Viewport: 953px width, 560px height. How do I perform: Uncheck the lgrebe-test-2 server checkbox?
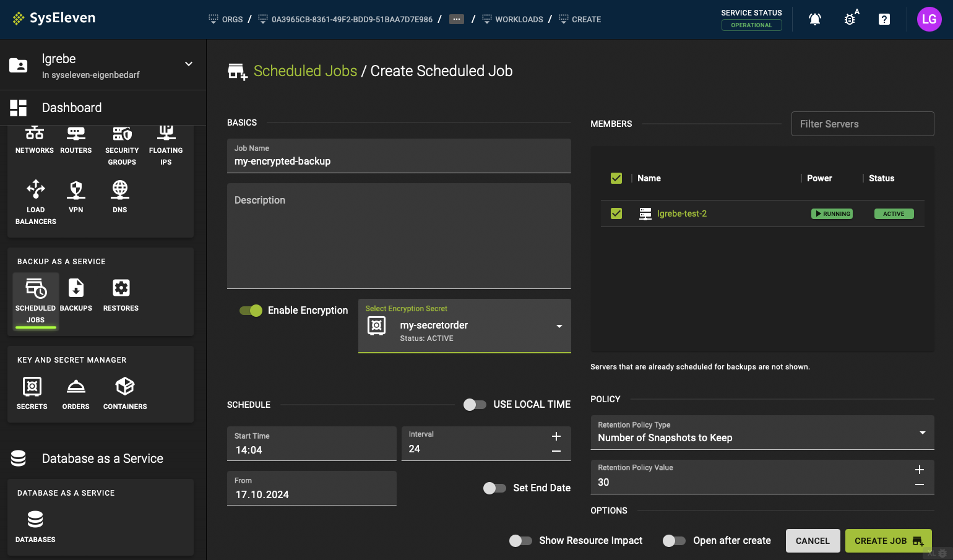click(x=616, y=213)
